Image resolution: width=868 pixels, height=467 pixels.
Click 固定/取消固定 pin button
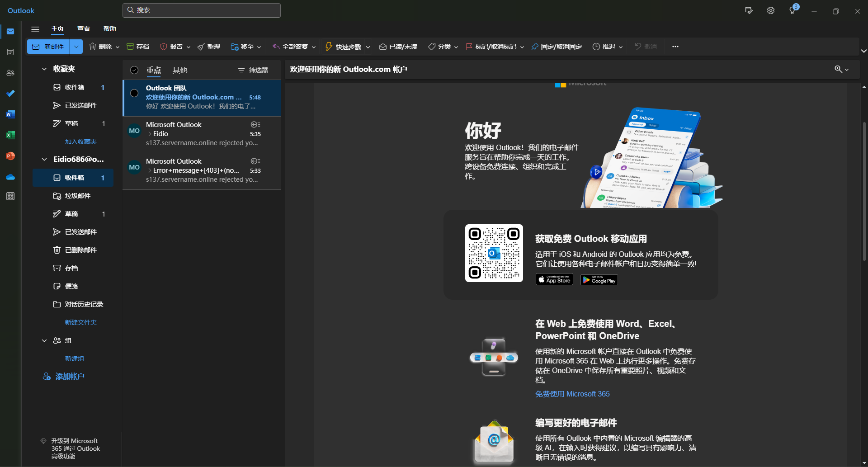point(557,47)
